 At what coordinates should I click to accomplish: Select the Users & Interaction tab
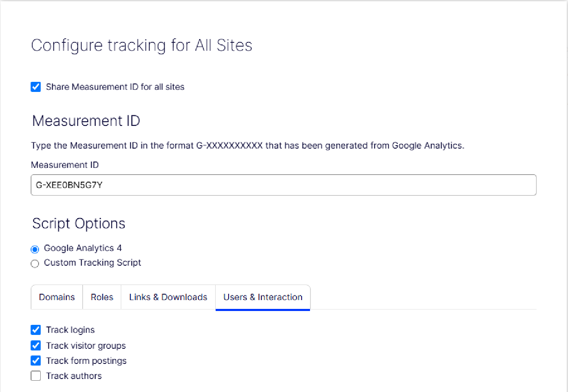point(263,297)
